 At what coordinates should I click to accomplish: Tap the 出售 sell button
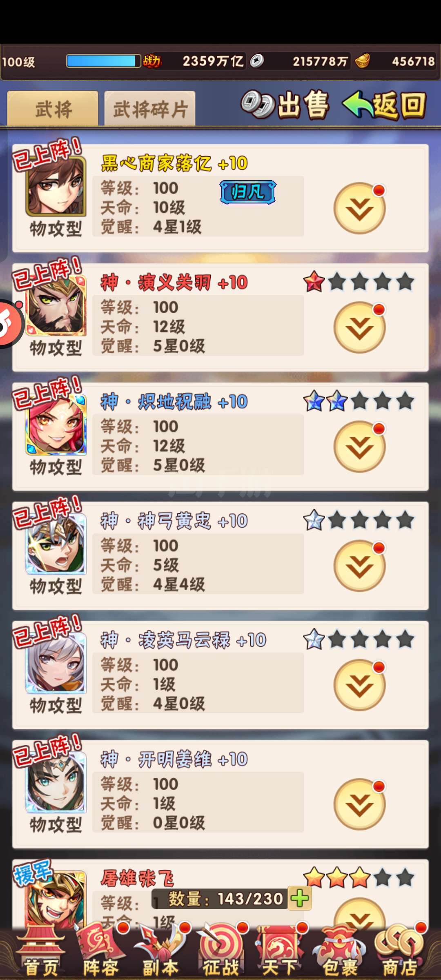pos(285,105)
